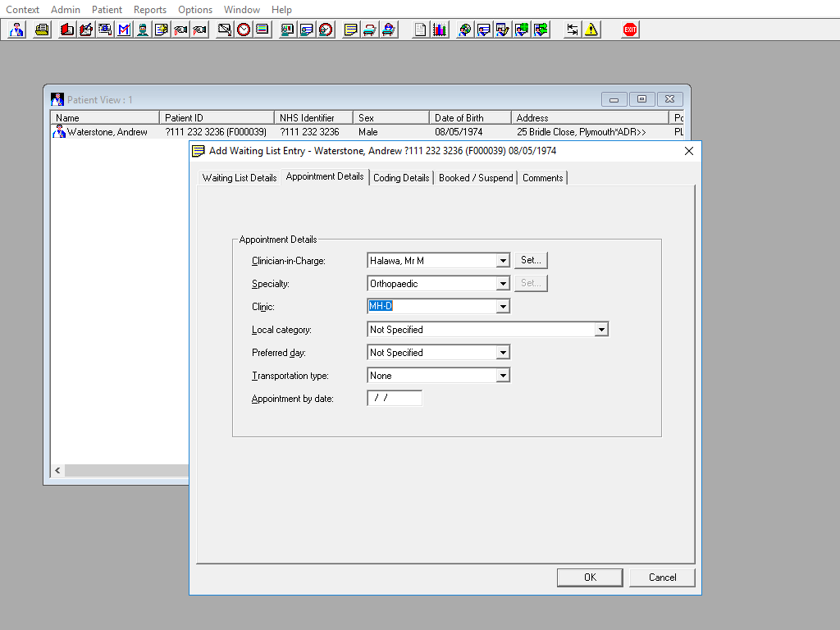Click the highlighted MH-D clinic text field
The image size is (840, 630).
pyautogui.click(x=431, y=306)
